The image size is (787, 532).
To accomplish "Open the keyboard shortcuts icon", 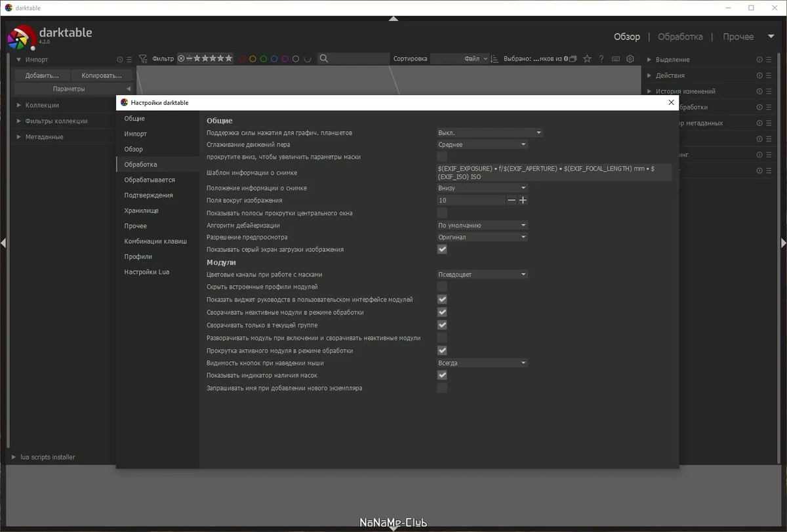I will coord(615,58).
